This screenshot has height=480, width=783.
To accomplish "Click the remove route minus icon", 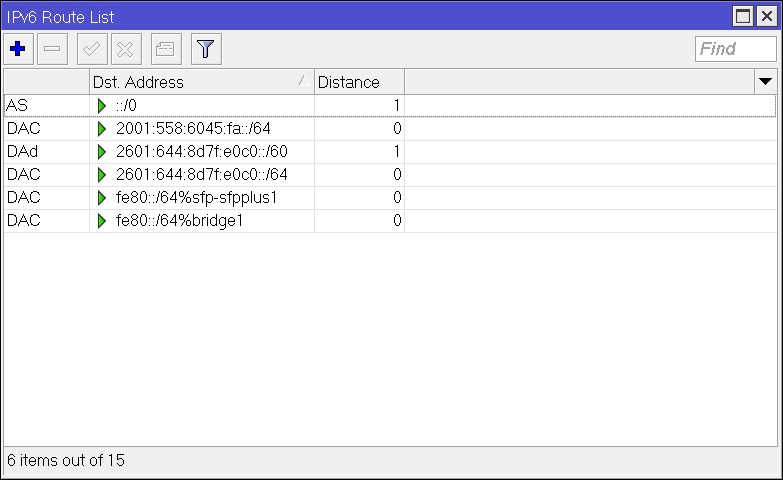I will pos(52,49).
